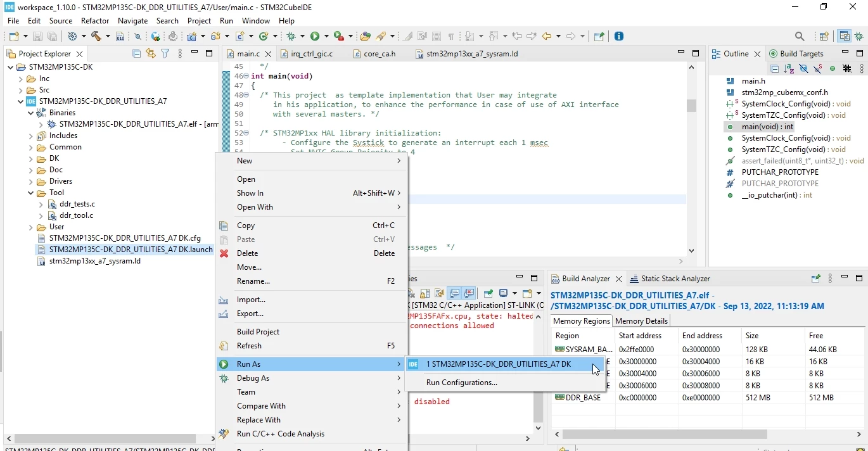
Task: Click the Debug bug toolbar icon
Action: [291, 36]
